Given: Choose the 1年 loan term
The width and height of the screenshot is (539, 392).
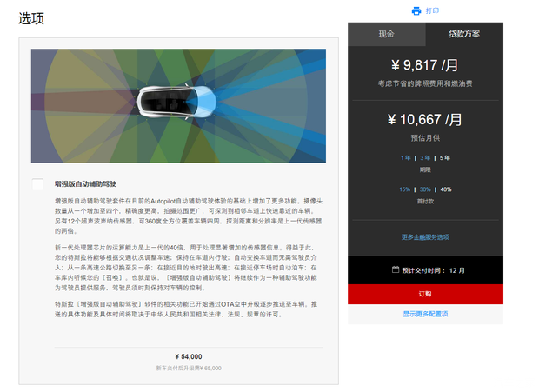Looking at the screenshot, I should tap(405, 157).
